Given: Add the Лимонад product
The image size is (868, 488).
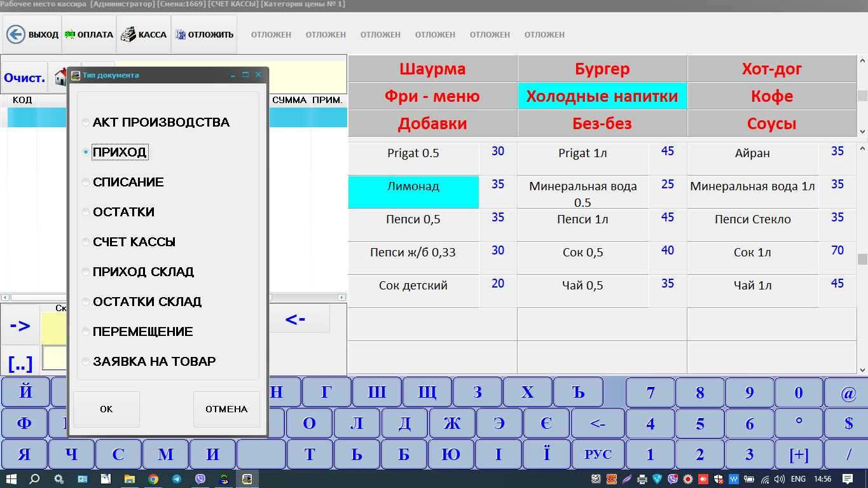Looking at the screenshot, I should point(413,192).
